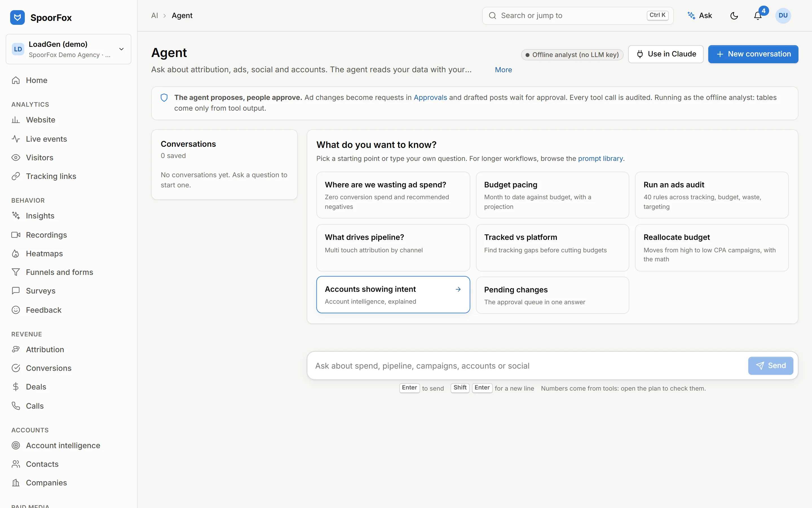
Task: Click the sparkle Ask button
Action: pos(700,16)
